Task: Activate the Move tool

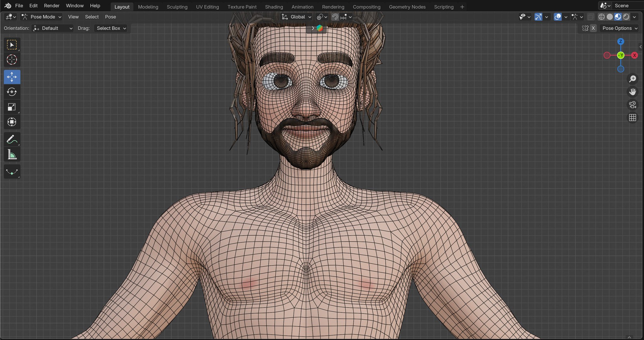Action: [x=12, y=77]
